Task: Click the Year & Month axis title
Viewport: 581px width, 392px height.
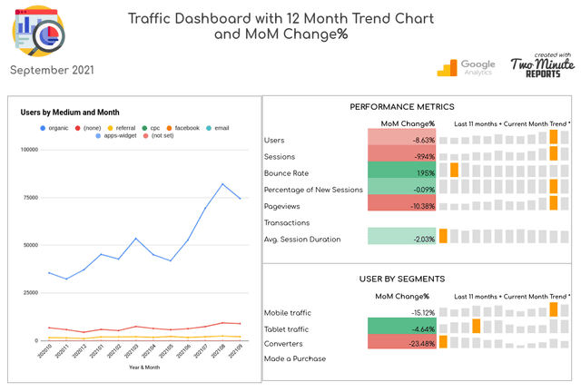Action: tap(144, 367)
